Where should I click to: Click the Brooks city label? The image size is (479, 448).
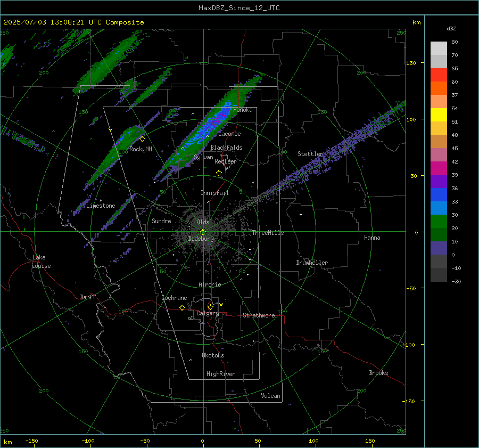(378, 373)
